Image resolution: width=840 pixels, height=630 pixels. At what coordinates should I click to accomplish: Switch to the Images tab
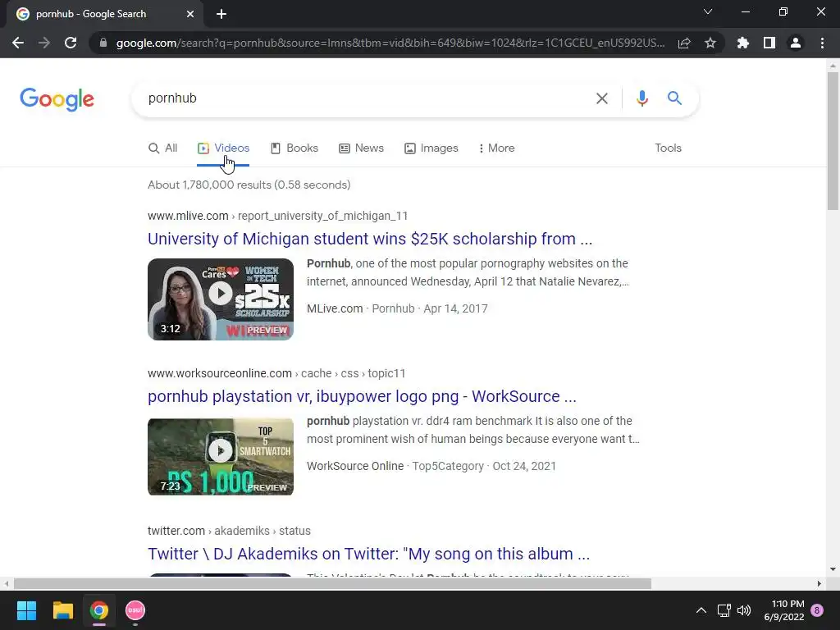(431, 148)
